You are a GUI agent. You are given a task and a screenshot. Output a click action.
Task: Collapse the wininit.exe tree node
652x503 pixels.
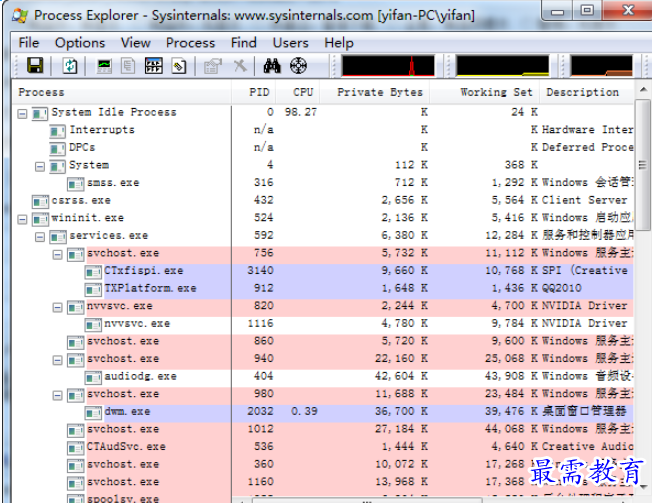[23, 218]
